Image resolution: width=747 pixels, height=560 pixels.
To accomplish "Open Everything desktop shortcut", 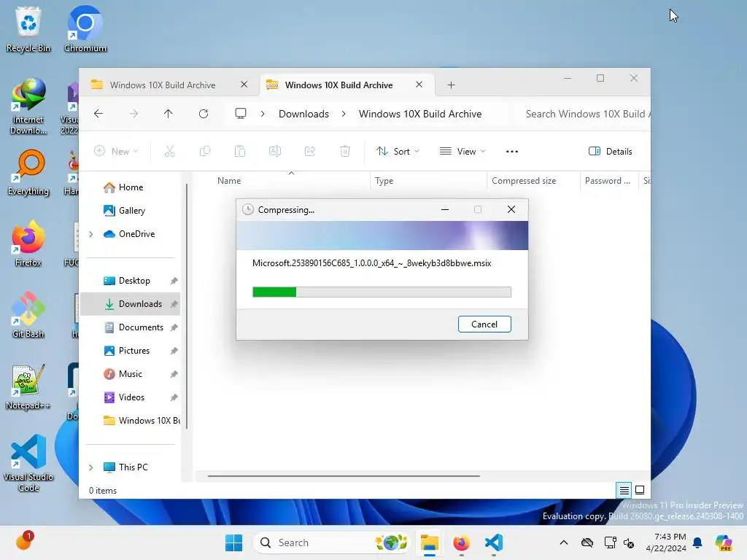I will click(28, 173).
